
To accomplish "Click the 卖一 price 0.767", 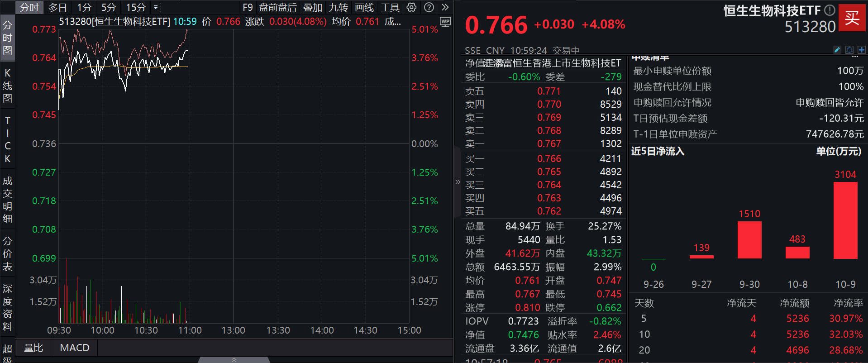I will [x=549, y=143].
